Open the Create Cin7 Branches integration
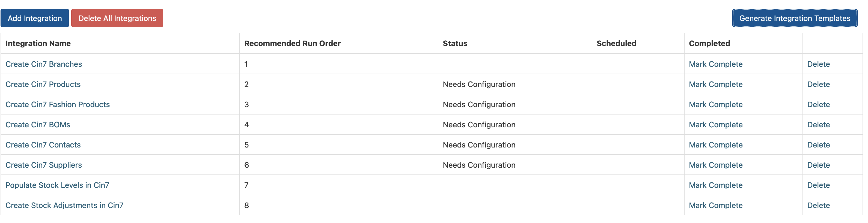 [x=44, y=64]
